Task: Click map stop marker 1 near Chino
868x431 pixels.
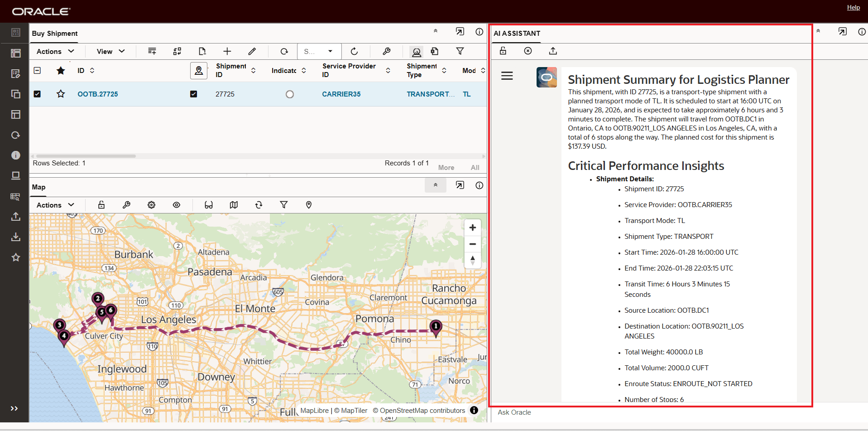Action: click(x=436, y=328)
